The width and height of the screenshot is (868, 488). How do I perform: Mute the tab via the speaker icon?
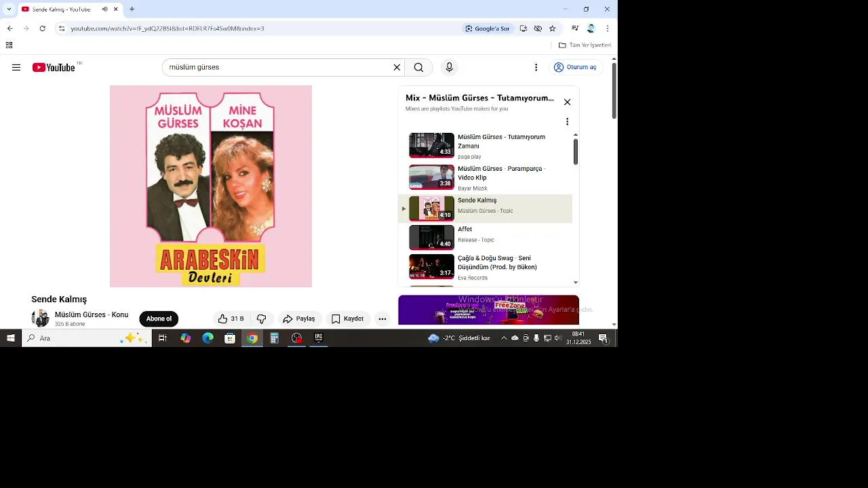point(105,9)
